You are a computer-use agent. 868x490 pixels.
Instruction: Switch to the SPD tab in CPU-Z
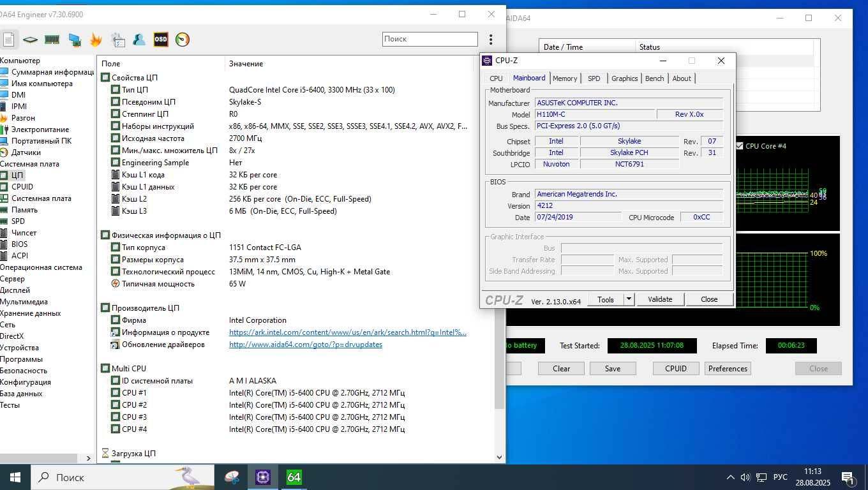point(594,78)
